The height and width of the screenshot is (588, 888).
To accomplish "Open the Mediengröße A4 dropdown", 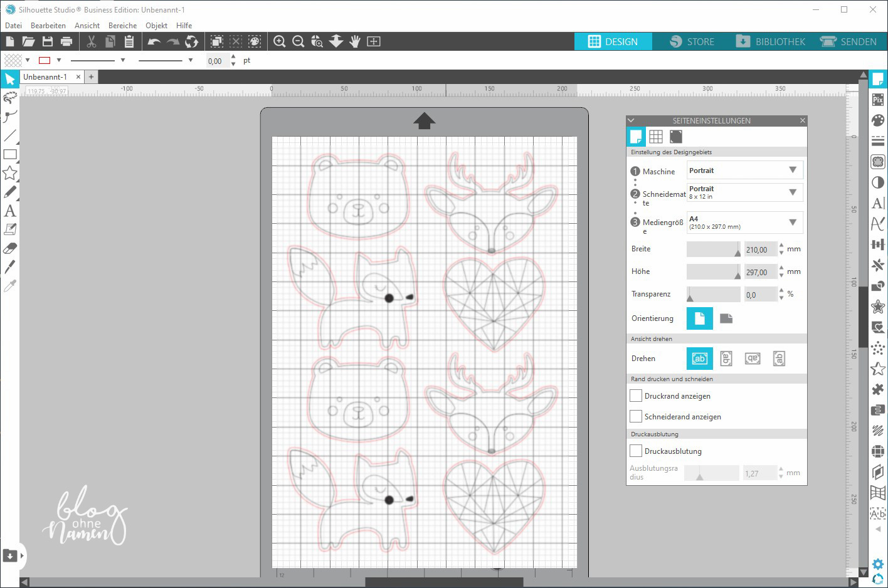I will tap(745, 223).
